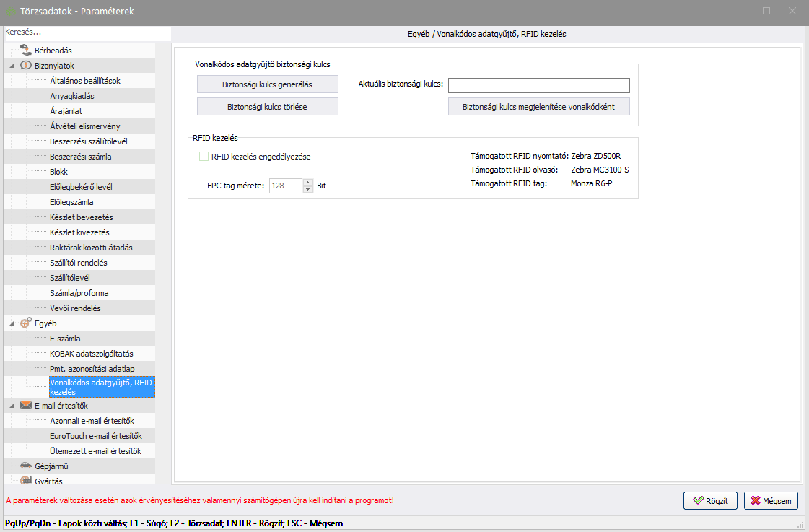Click the Aktuális biztonsági kulcs field
This screenshot has width=809, height=532.
tap(538, 86)
